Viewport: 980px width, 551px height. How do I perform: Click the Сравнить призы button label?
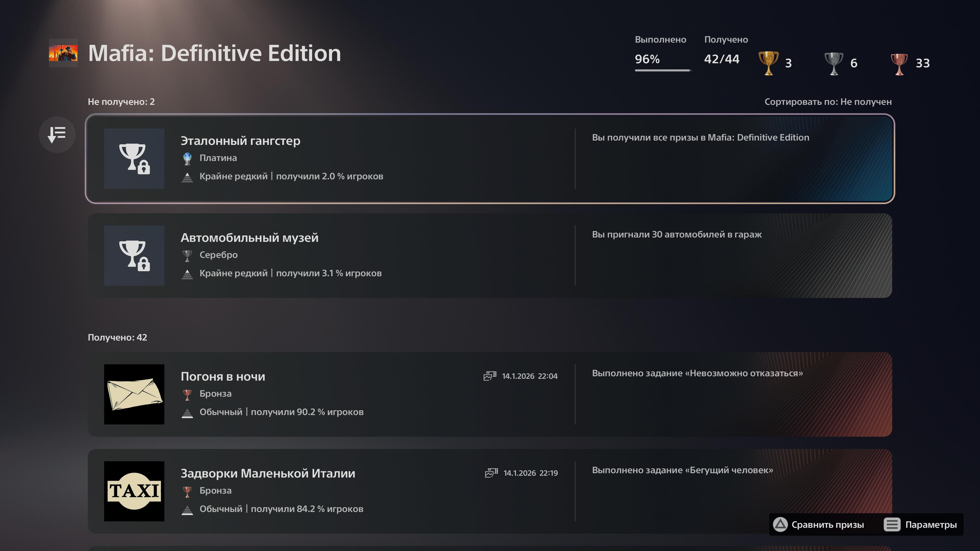click(827, 525)
